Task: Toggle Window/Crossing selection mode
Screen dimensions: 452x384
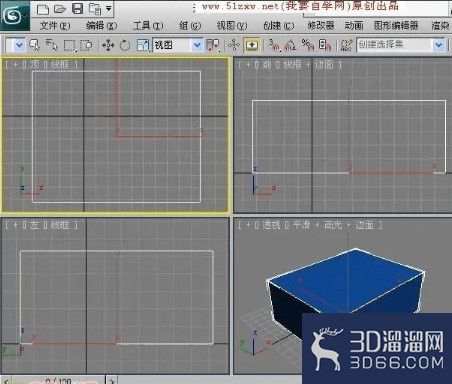Action: [x=86, y=45]
